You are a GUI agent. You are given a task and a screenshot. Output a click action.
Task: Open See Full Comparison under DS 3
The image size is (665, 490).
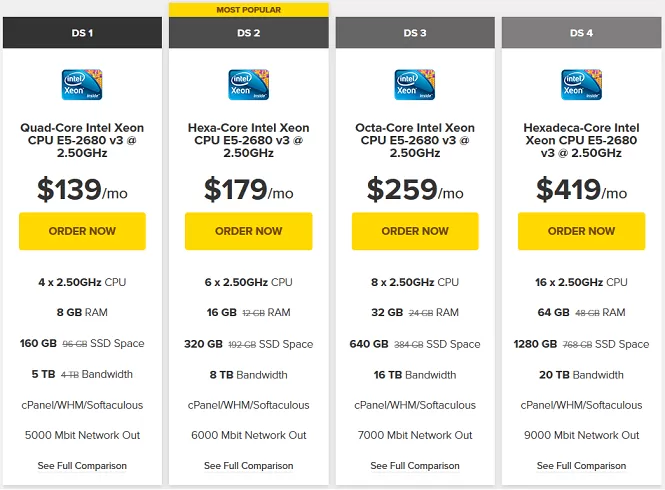pos(415,466)
